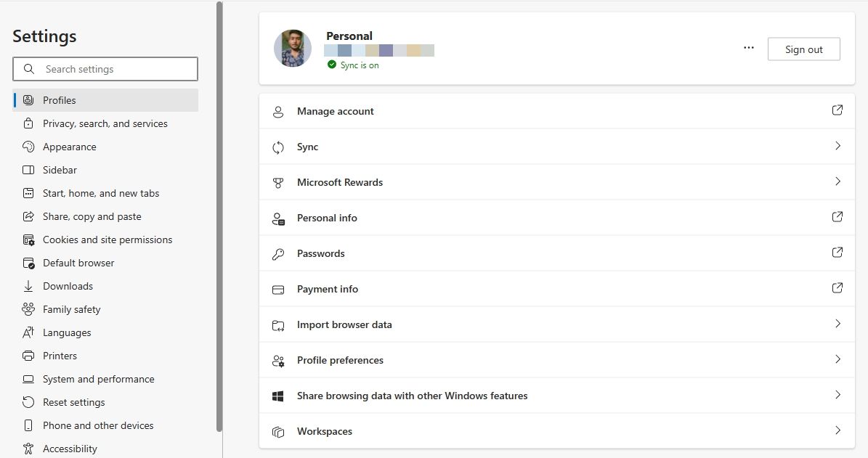Image resolution: width=868 pixels, height=458 pixels.
Task: Click the Manage account person icon
Action: 278,112
